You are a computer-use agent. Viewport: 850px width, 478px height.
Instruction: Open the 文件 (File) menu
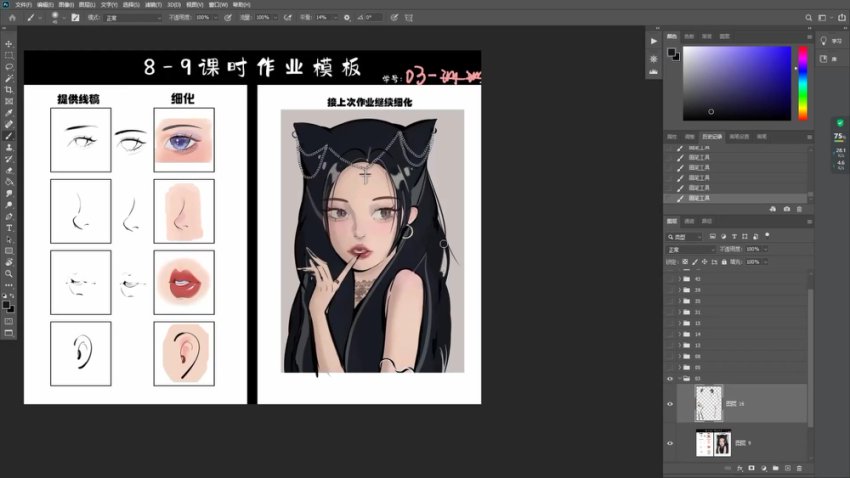(21, 5)
